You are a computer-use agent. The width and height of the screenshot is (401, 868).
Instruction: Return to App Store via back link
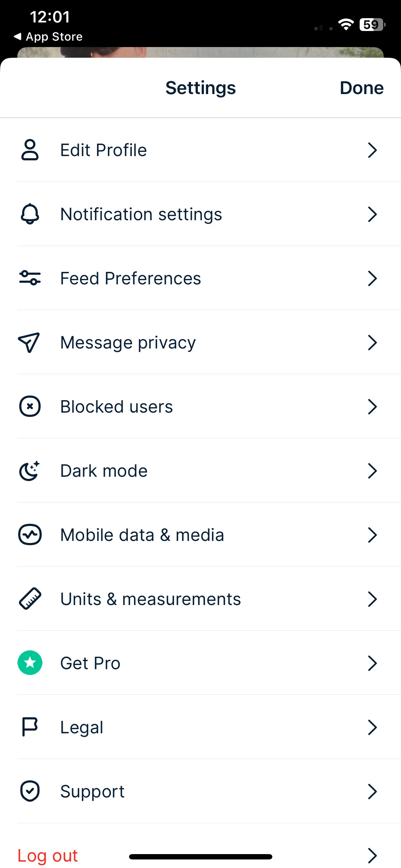48,37
